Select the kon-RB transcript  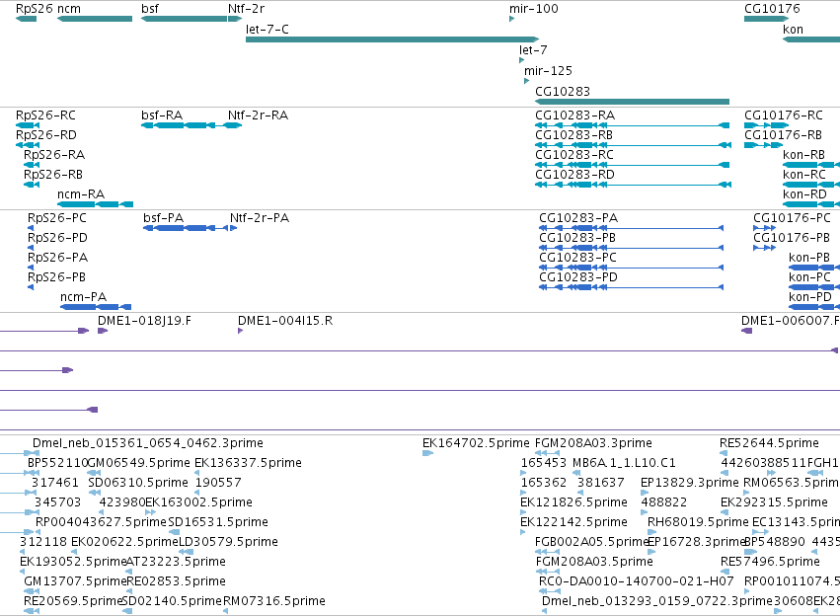(811, 165)
